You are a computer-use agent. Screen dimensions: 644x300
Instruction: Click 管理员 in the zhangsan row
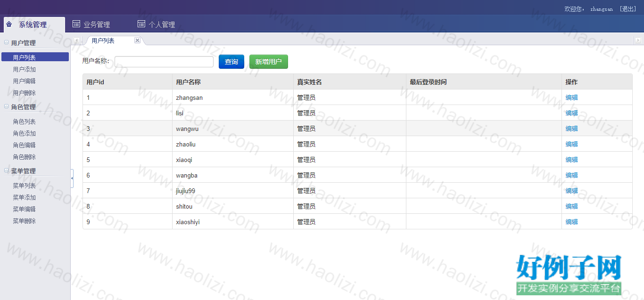point(306,97)
